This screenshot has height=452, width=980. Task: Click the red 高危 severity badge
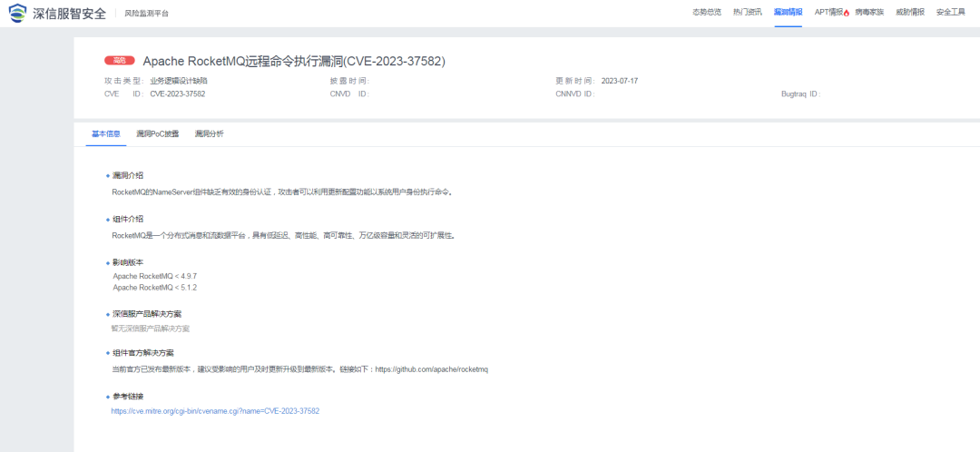[x=120, y=61]
